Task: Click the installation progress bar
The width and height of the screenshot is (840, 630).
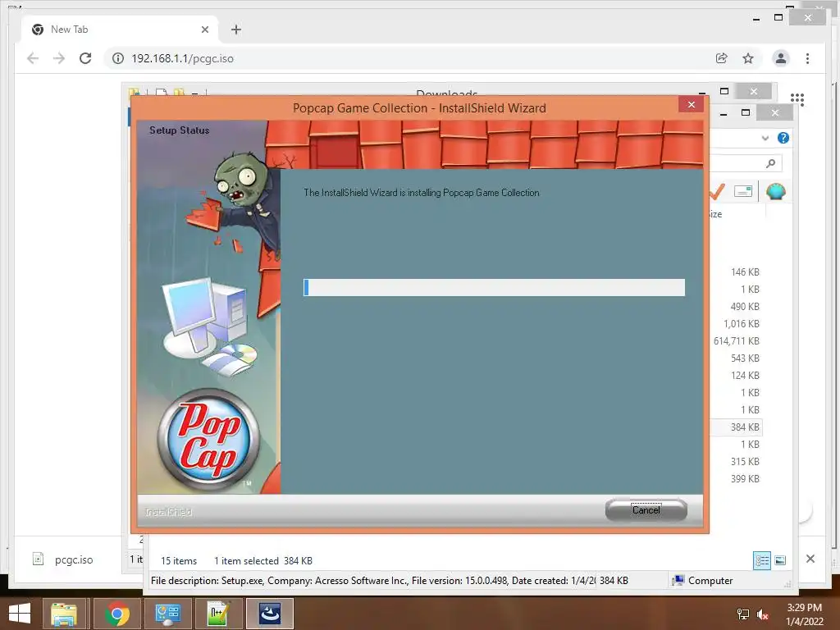Action: click(x=494, y=287)
